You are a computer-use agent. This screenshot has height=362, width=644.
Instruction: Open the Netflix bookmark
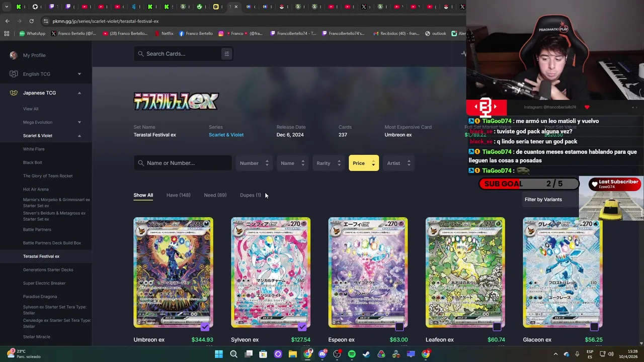click(164, 34)
